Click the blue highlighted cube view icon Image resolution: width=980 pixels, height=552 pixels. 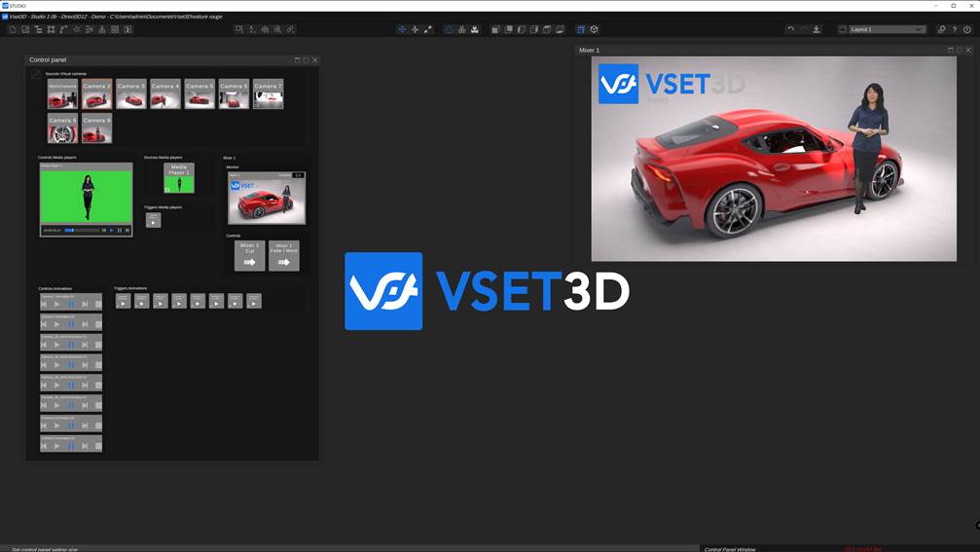[x=581, y=29]
